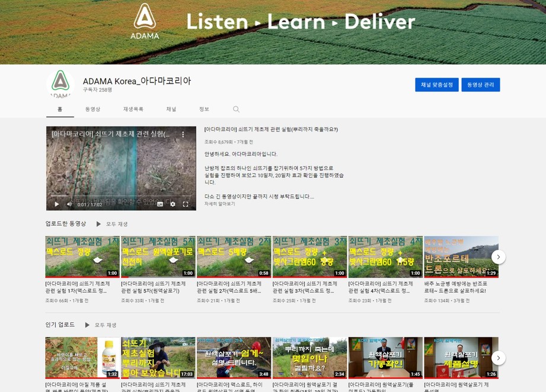Click 자세히 알아보기 under the description

tap(220, 204)
